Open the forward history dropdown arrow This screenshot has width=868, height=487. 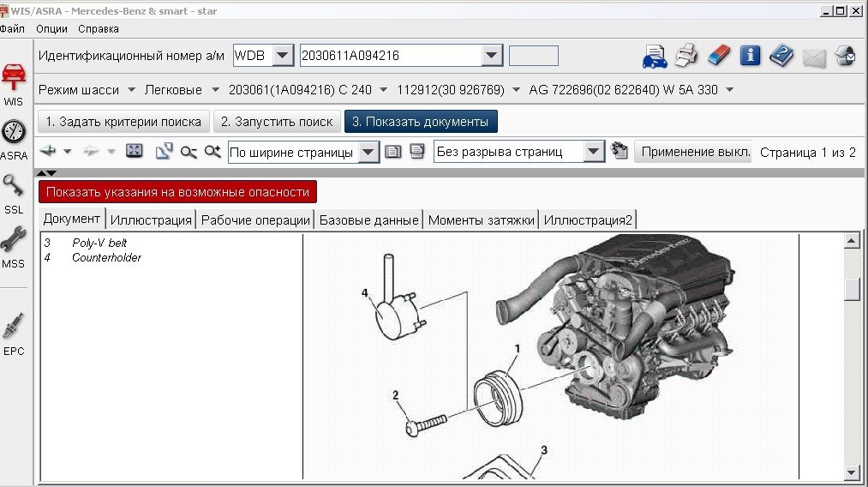point(111,151)
